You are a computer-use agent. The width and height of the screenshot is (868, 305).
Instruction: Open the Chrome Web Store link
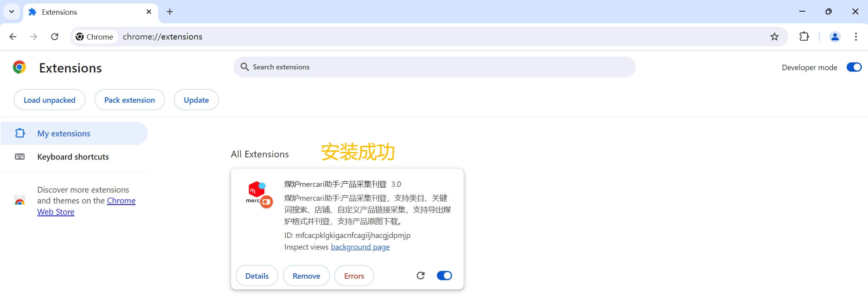click(86, 206)
